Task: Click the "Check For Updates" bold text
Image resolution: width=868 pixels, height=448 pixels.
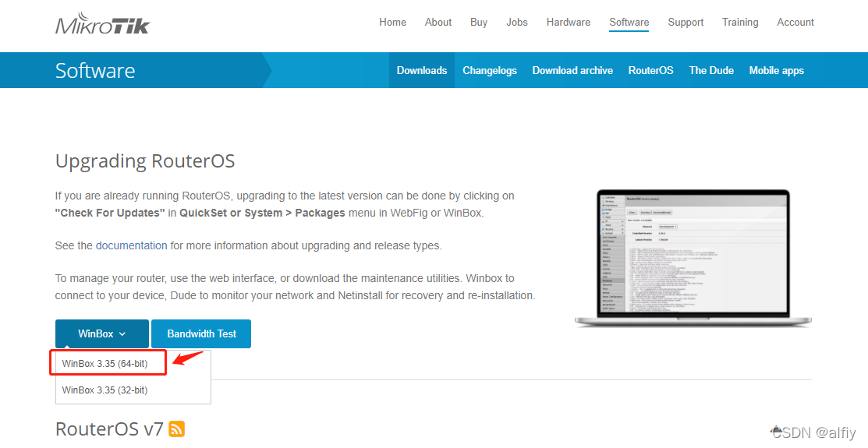Action: pos(110,213)
